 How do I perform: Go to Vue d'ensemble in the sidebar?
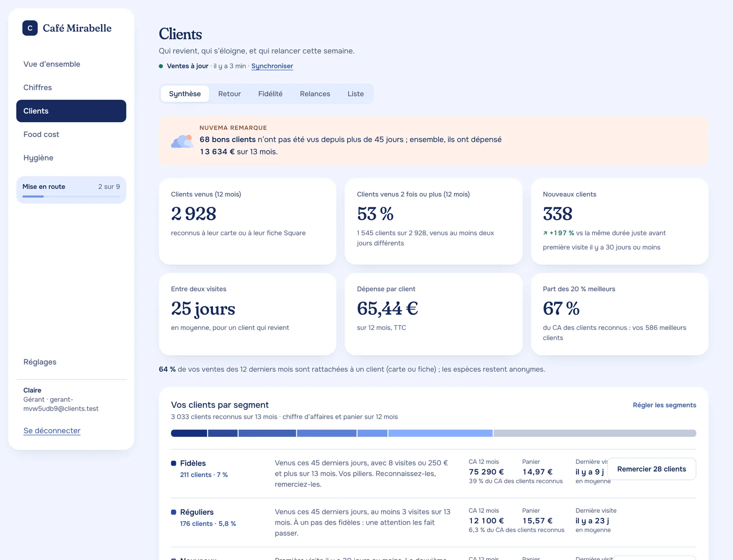pyautogui.click(x=71, y=64)
